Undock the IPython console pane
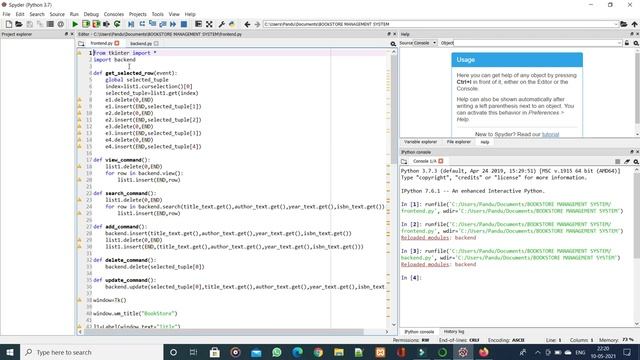The width and height of the screenshot is (640, 360). [x=632, y=152]
